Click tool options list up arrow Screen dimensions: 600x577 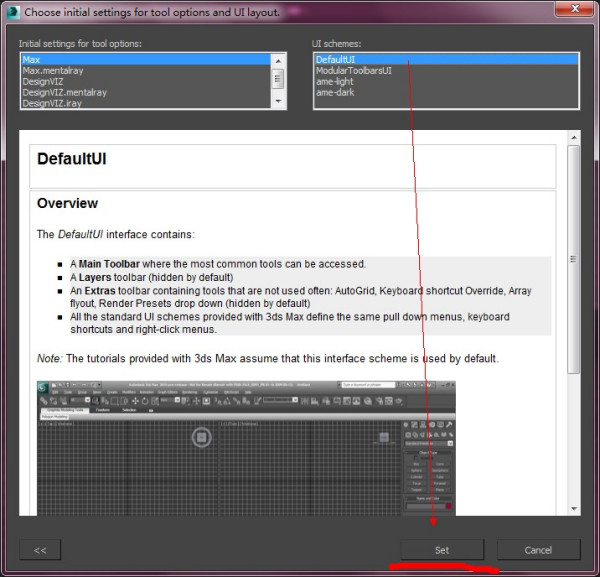pos(278,60)
